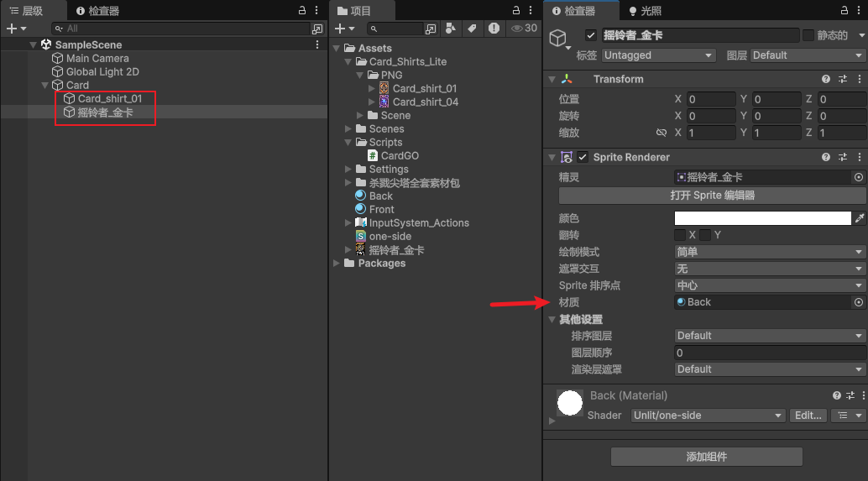Click the search-by-label tag icon
The image size is (868, 481).
(x=473, y=29)
